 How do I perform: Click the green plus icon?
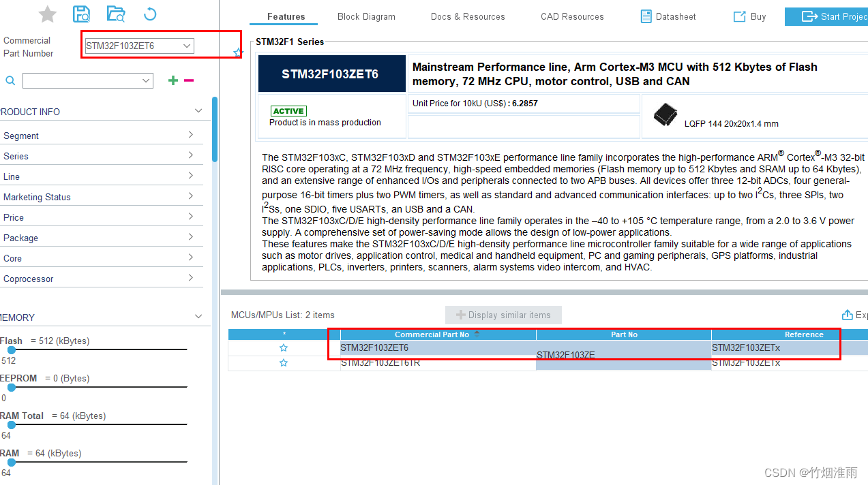click(x=173, y=80)
